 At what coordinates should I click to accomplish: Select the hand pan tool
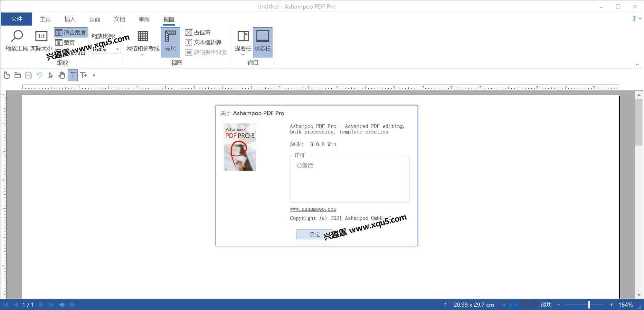62,75
